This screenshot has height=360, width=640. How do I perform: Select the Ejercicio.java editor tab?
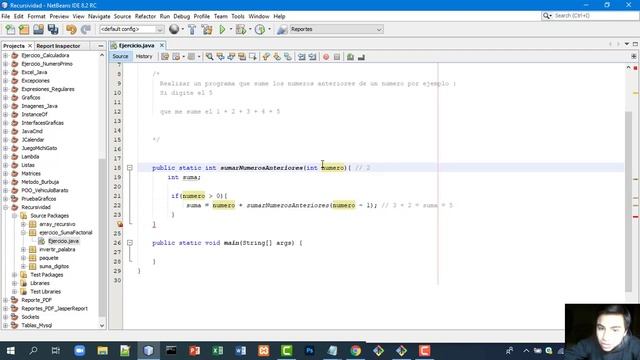[x=136, y=46]
